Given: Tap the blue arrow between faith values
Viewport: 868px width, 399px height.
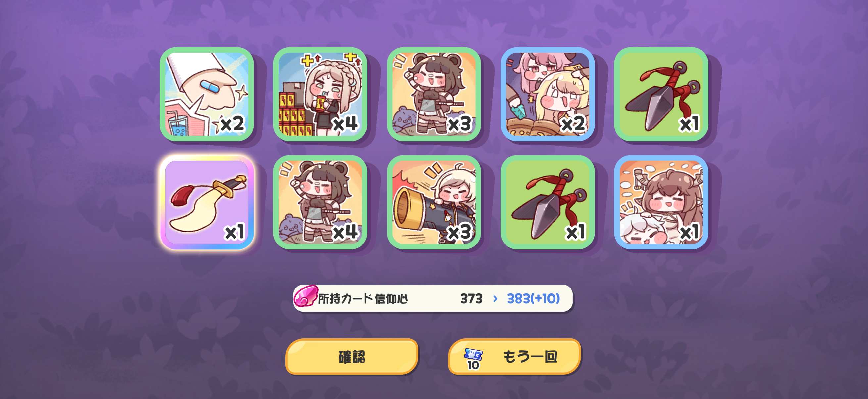Looking at the screenshot, I should click(495, 299).
